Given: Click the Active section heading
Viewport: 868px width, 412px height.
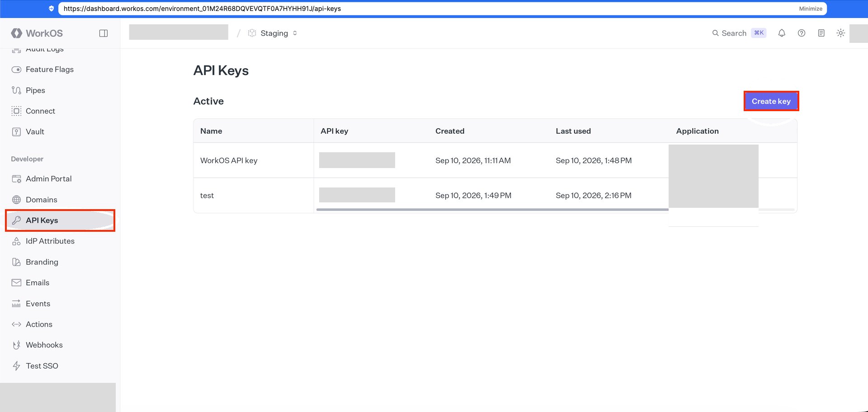Looking at the screenshot, I should pyautogui.click(x=208, y=101).
